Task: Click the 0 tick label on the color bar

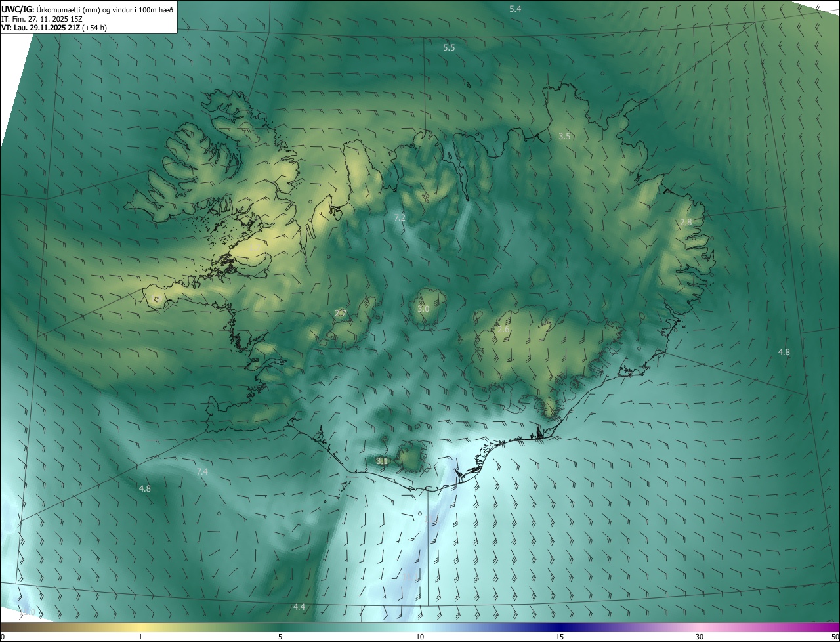Action: point(3,637)
